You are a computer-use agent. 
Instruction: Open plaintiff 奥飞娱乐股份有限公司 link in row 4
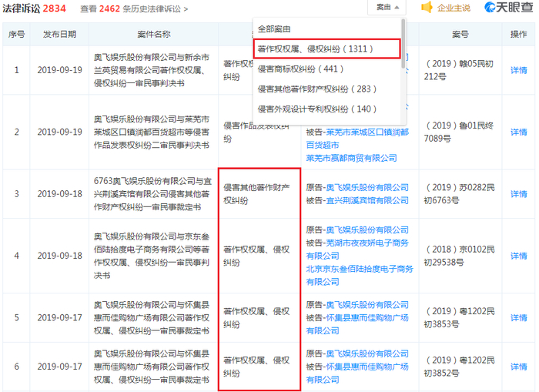tap(367, 230)
